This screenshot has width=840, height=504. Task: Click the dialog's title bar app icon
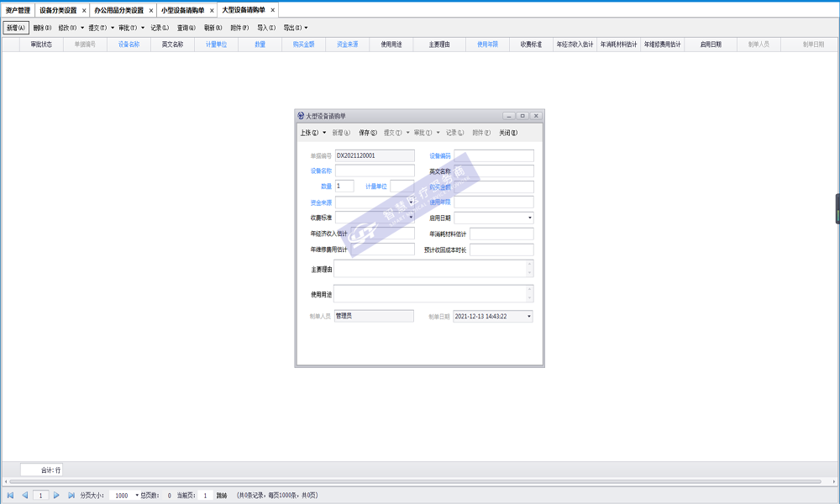301,116
